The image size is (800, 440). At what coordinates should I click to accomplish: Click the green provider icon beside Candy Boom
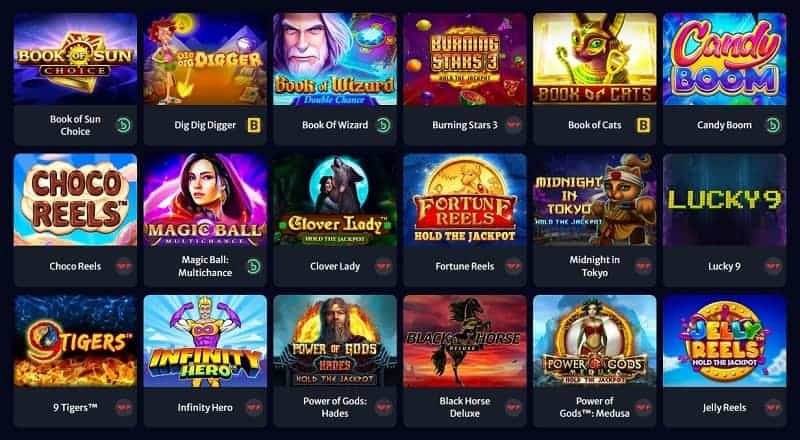point(773,125)
